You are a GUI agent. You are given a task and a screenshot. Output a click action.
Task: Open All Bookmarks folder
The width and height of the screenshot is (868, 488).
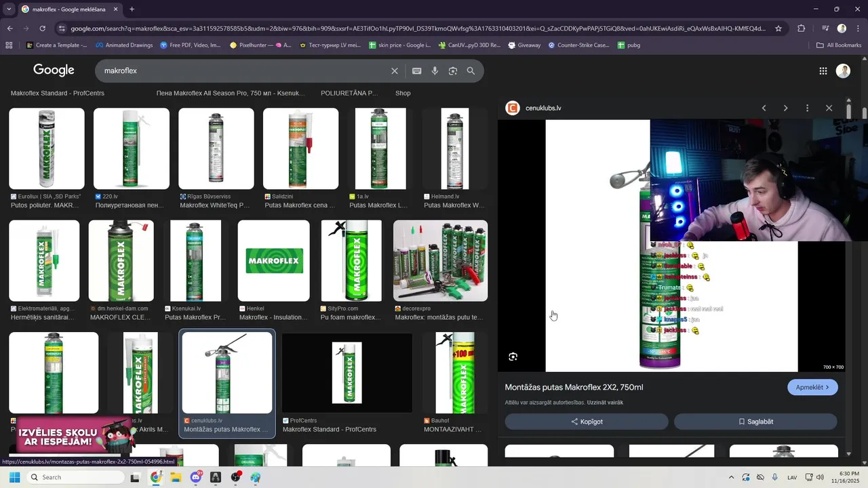pos(839,45)
